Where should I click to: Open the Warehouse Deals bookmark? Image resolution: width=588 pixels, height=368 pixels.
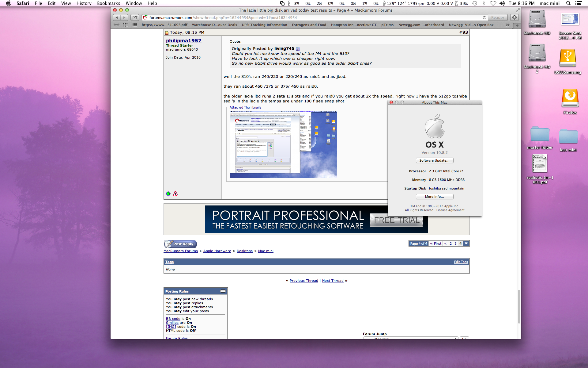[x=214, y=25]
